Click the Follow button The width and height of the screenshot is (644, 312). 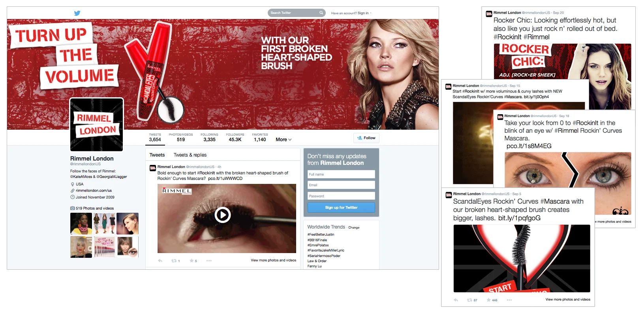point(366,138)
